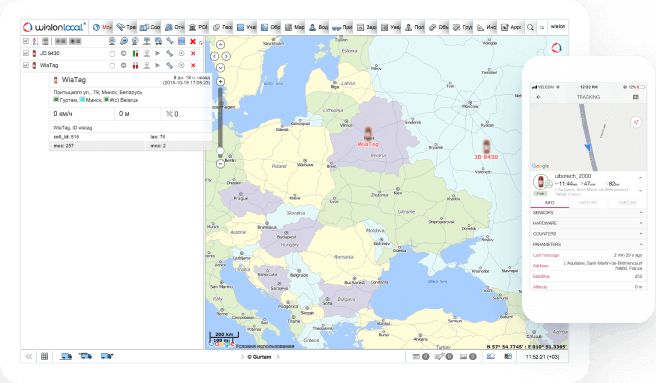The image size is (656, 383).
Task: Pan the map right with arrow button
Action: point(226,56)
